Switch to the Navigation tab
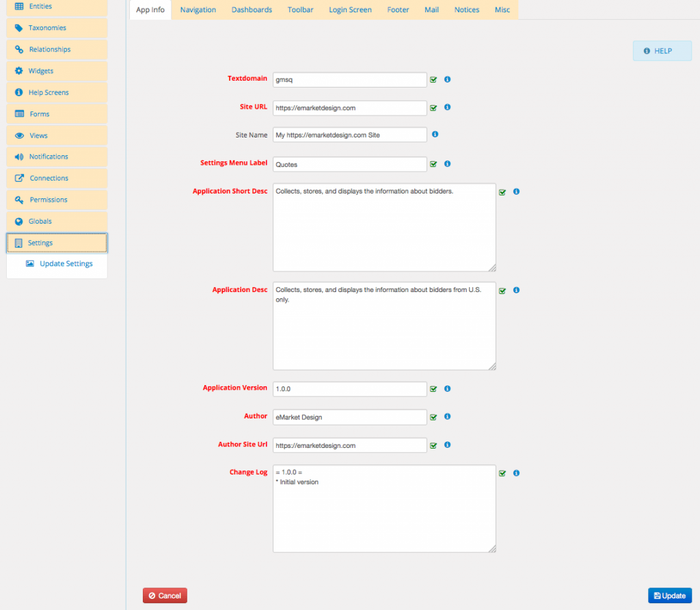Screen dimensions: 700x610 pos(198,10)
